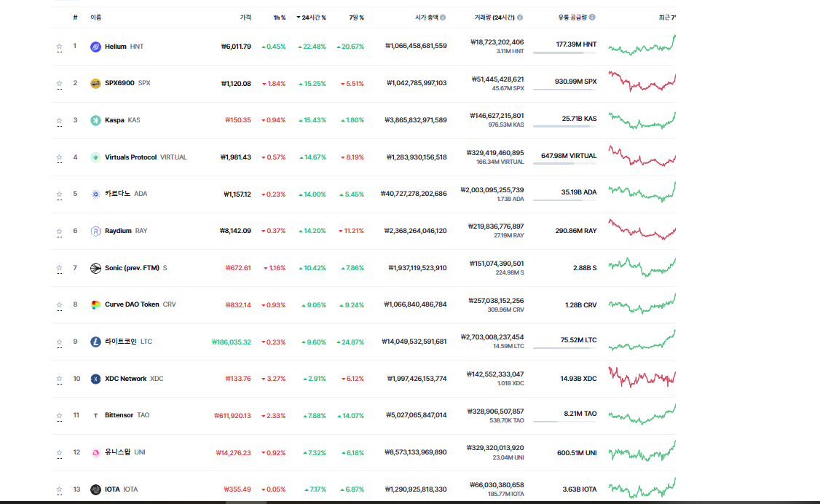Star the Raydium row
Viewport: 820px width, 504px height.
[59, 231]
